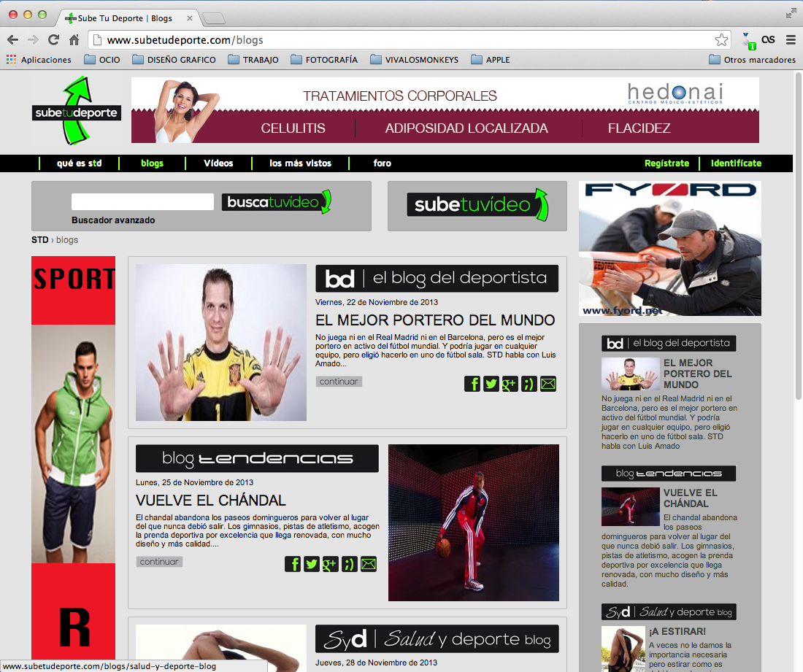The height and width of the screenshot is (672, 803).
Task: Click the browser back arrow
Action: (x=13, y=40)
